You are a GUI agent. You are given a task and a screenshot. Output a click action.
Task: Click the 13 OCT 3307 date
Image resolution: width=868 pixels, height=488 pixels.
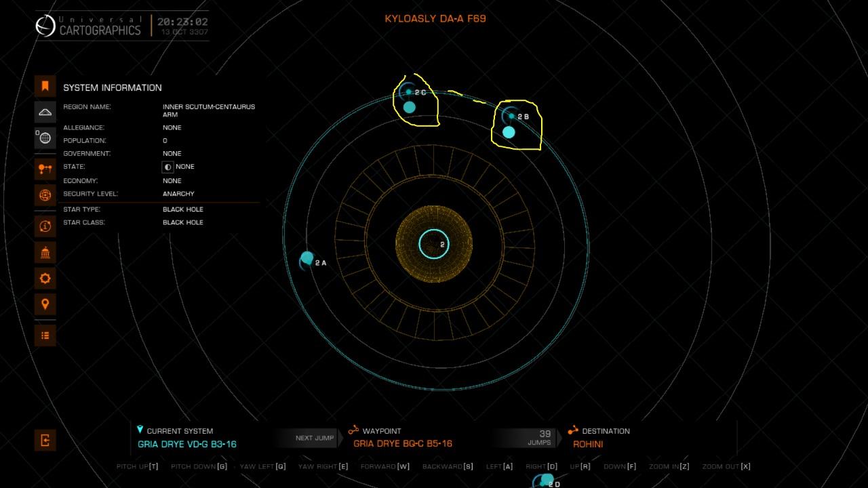tap(184, 32)
